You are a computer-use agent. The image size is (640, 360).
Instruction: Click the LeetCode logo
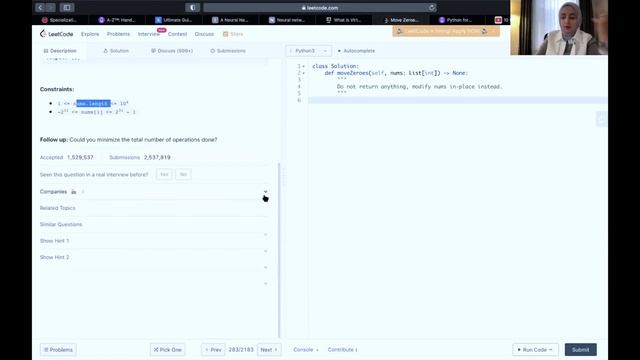(57, 34)
